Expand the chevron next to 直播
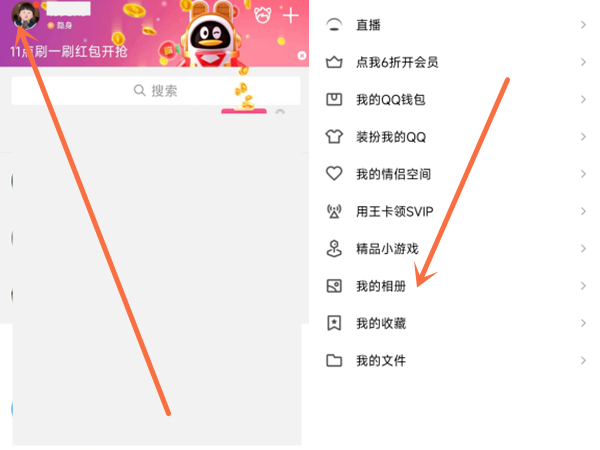Image resolution: width=600 pixels, height=450 pixels. point(583,25)
